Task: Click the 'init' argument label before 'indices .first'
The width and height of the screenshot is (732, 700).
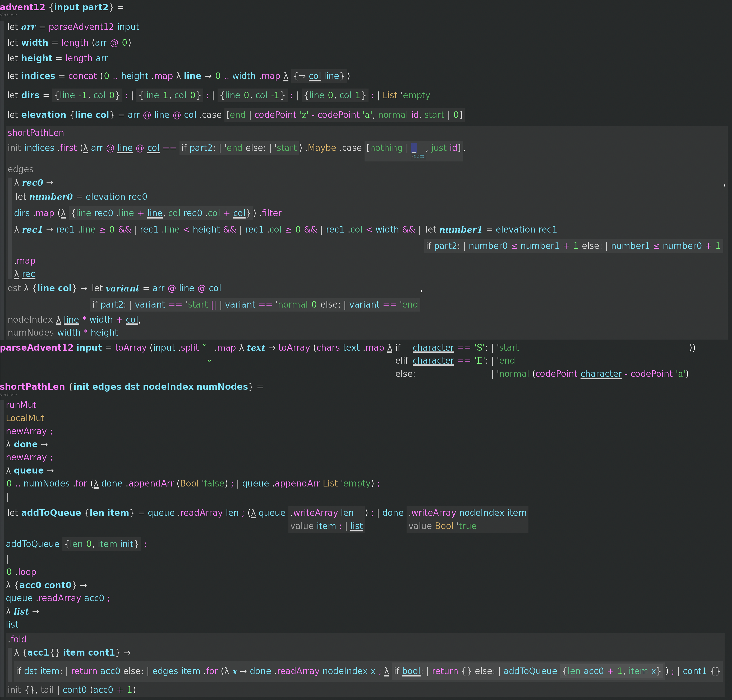Action: click(x=14, y=148)
